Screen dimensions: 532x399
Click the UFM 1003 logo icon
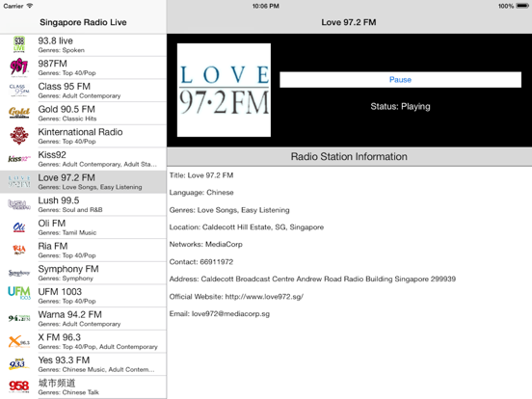tap(19, 293)
